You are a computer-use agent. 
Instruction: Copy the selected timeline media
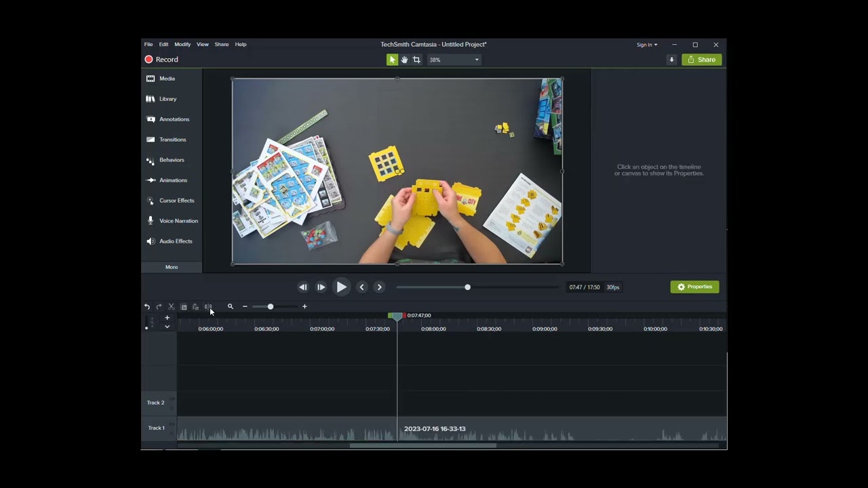tap(184, 307)
